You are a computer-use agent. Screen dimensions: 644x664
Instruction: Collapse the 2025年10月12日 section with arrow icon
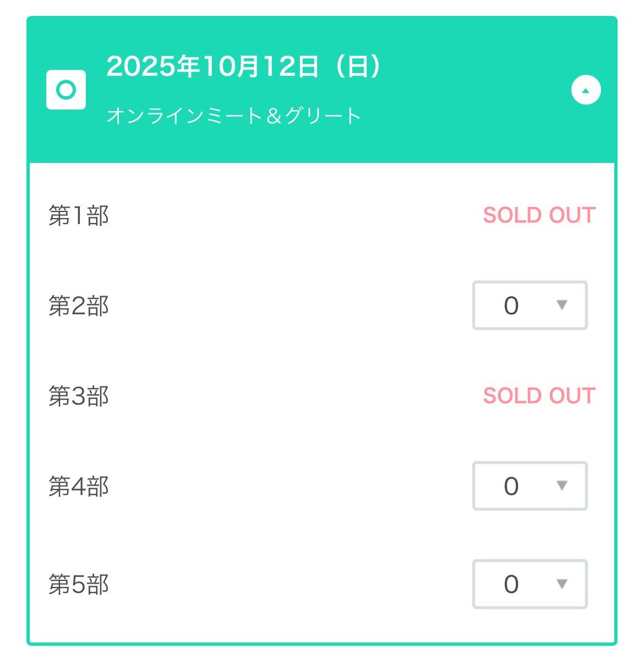[x=586, y=90]
